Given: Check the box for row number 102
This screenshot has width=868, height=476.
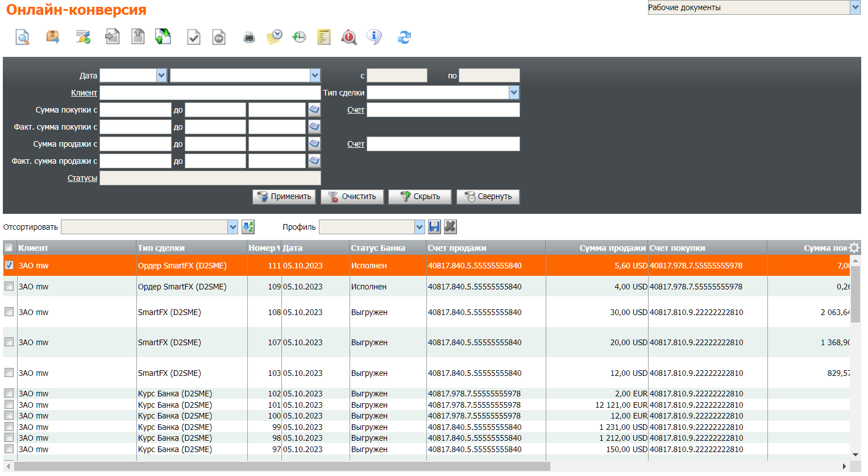Looking at the screenshot, I should click(x=9, y=393).
